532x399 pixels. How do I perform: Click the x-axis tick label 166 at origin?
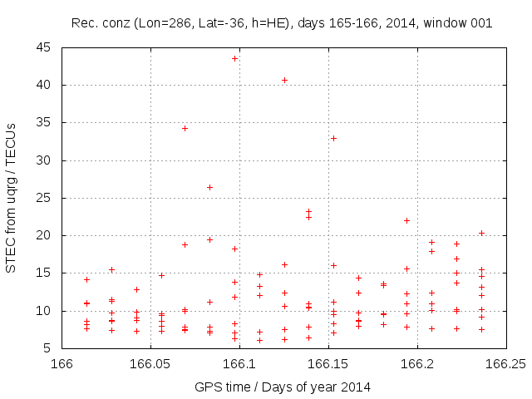(x=62, y=364)
